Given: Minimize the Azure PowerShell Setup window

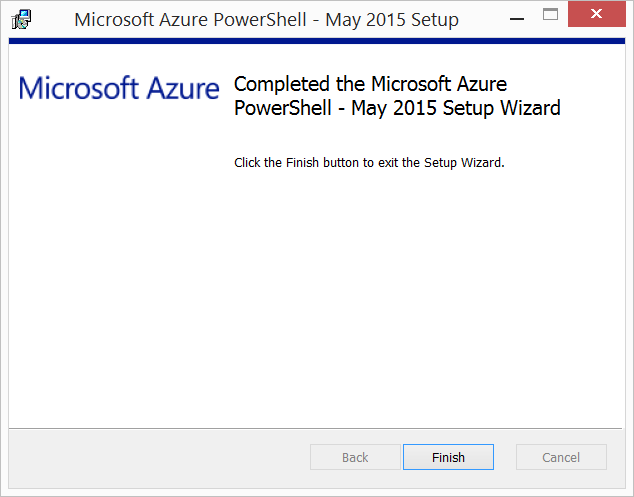Looking at the screenshot, I should coord(517,19).
